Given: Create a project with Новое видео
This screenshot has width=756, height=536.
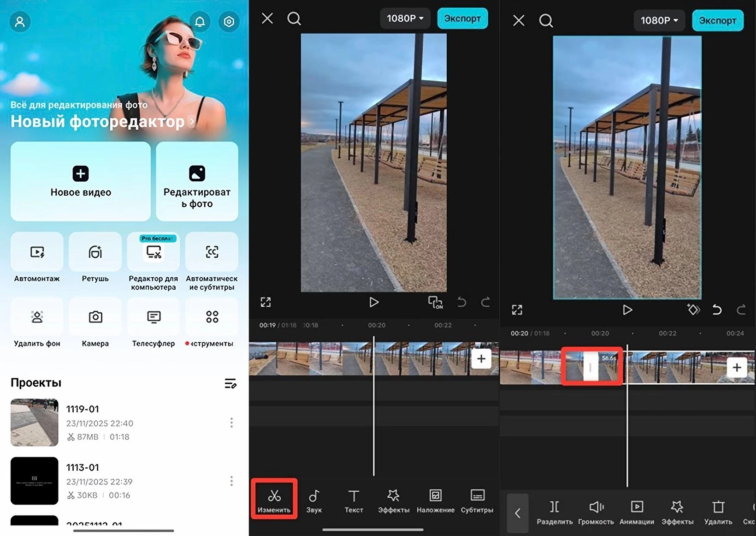Looking at the screenshot, I should click(81, 181).
